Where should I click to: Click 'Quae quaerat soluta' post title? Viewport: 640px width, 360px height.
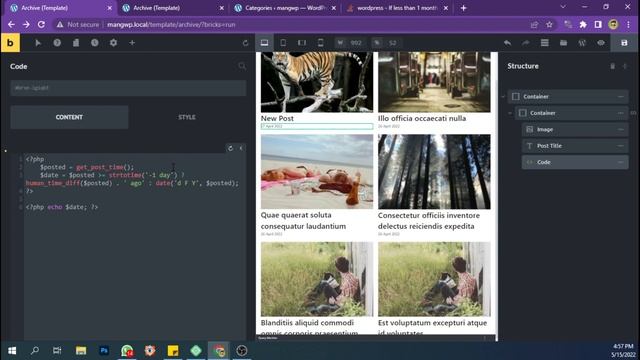[x=303, y=220]
